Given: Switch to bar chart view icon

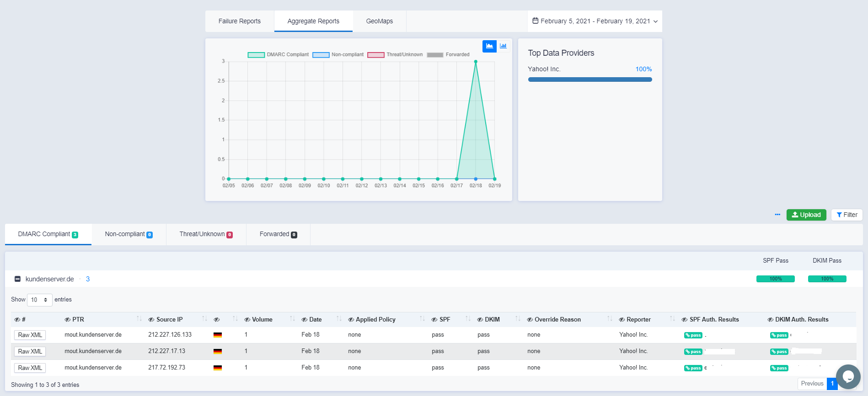Looking at the screenshot, I should (503, 46).
